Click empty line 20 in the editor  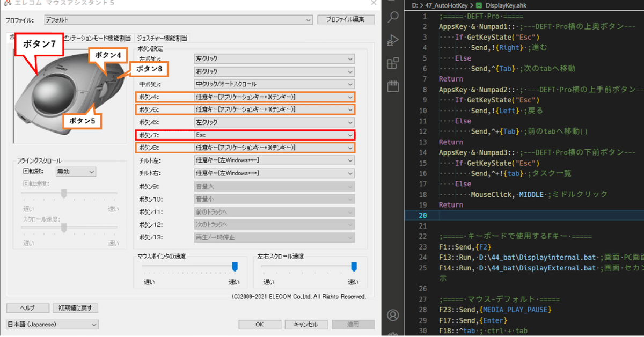[x=541, y=215]
